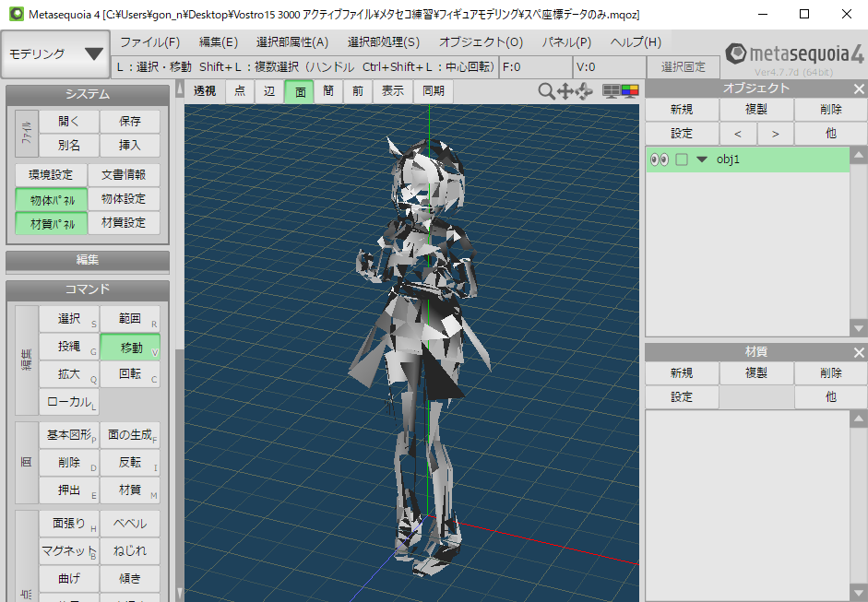Switch to the four-pane viewport layout icon
868x602 pixels.
pyautogui.click(x=612, y=90)
